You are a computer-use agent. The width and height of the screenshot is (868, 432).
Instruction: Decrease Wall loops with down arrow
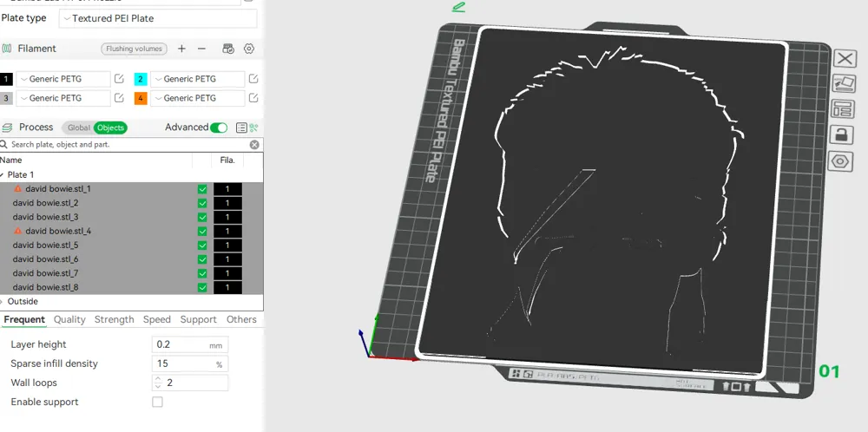(158, 386)
